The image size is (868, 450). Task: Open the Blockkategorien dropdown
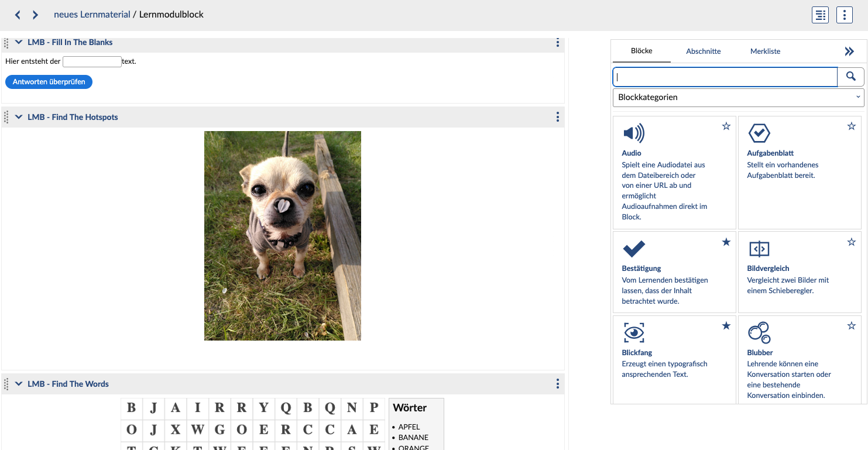738,97
